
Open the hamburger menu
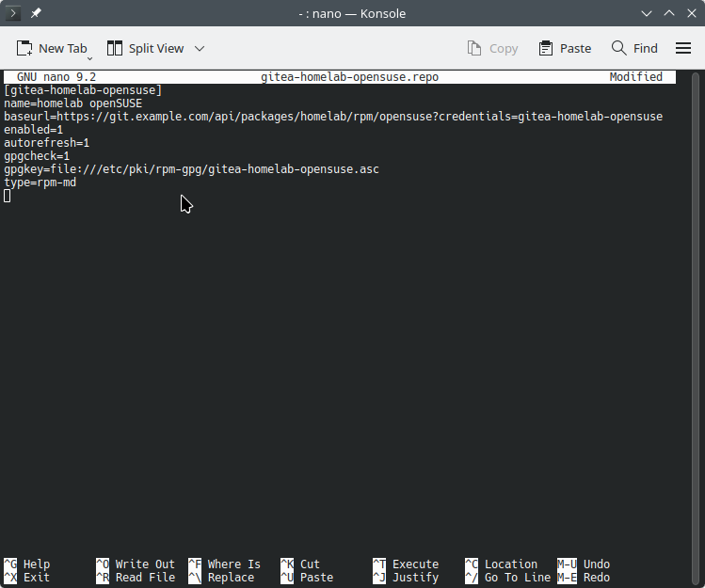(683, 48)
